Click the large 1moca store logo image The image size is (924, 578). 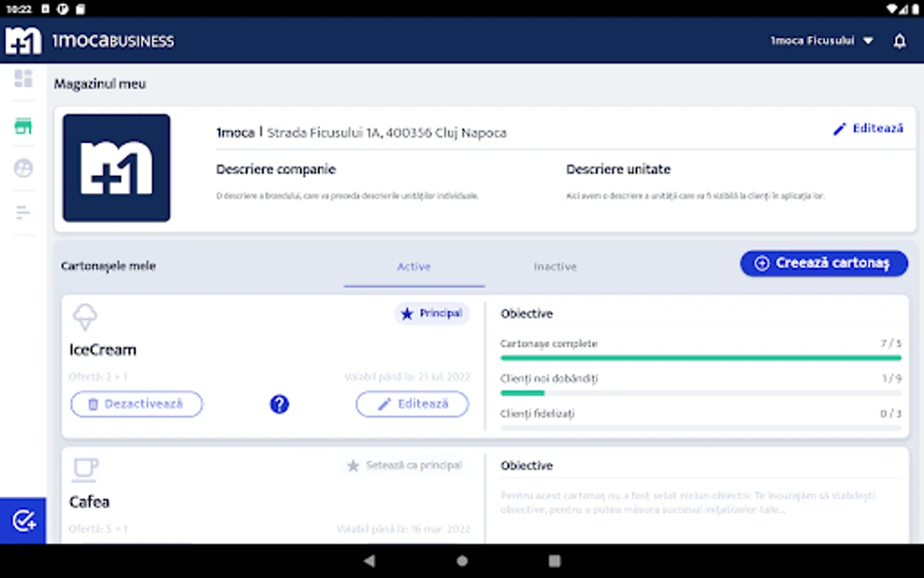pos(117,168)
